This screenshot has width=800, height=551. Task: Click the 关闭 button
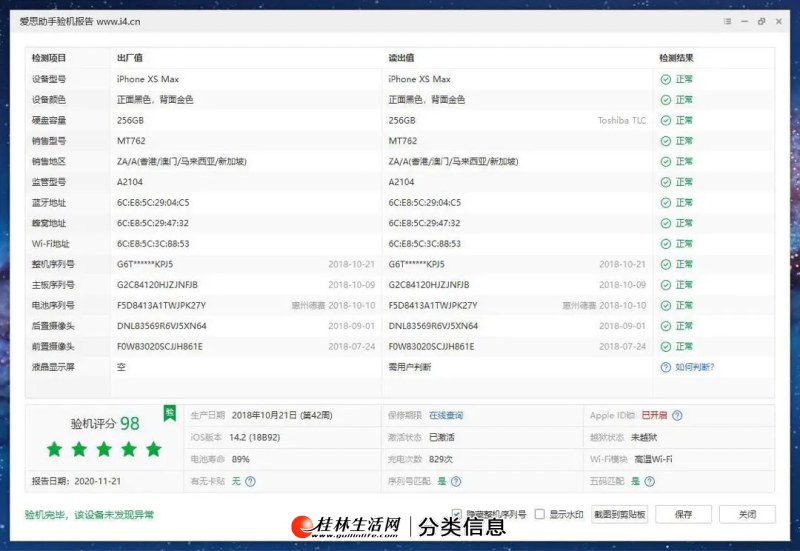click(x=747, y=514)
